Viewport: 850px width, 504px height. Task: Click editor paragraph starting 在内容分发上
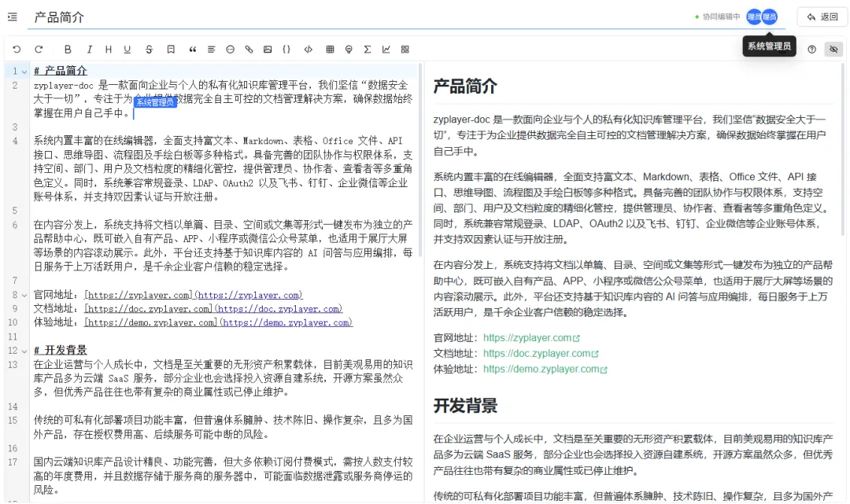tap(223, 246)
